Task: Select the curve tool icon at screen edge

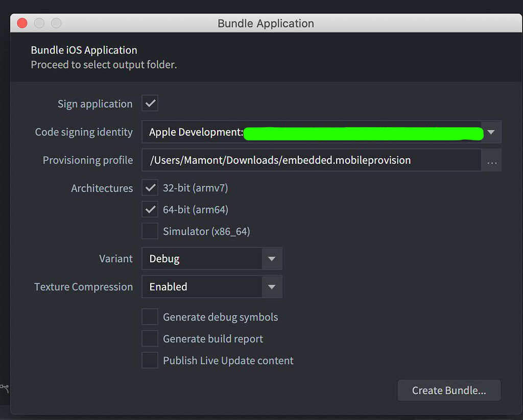Action: (5, 388)
